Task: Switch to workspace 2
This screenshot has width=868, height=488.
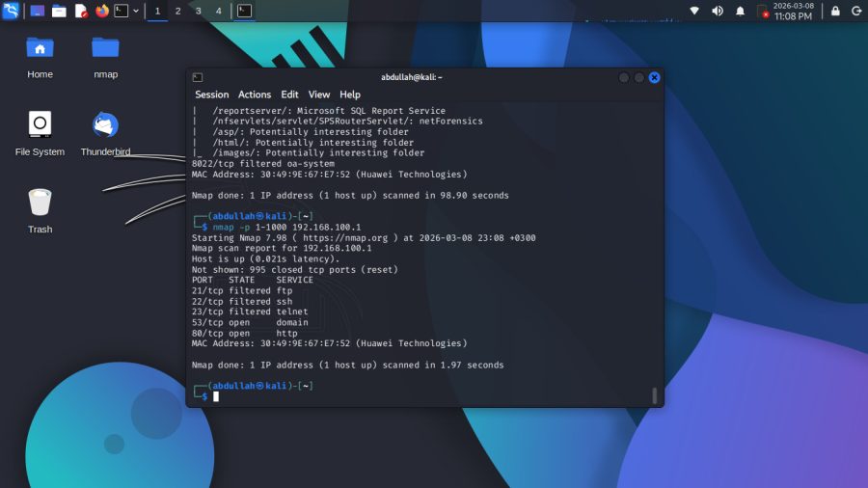Action: [x=178, y=11]
